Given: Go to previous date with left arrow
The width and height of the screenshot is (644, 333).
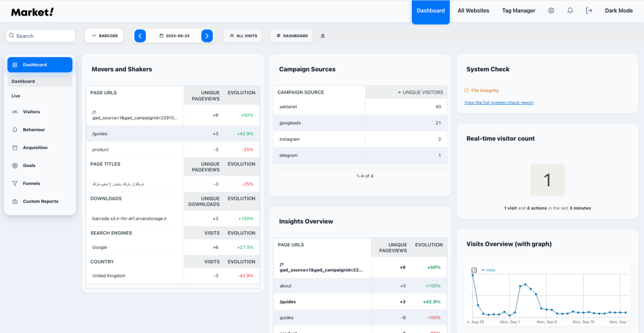Looking at the screenshot, I should coord(140,36).
